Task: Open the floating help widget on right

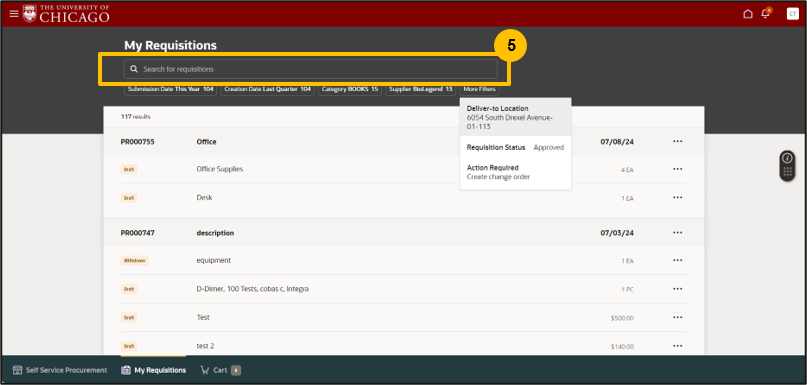Action: click(787, 166)
